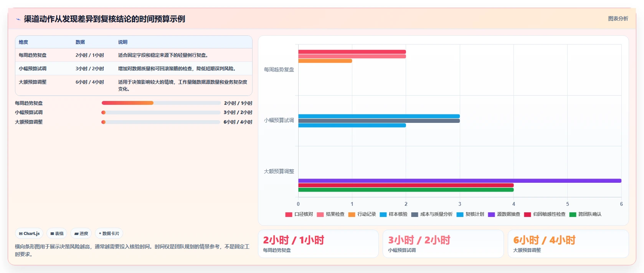Screen dimensions: 644x273
Task: Click the Chart.js tag chip
Action: 29,233
